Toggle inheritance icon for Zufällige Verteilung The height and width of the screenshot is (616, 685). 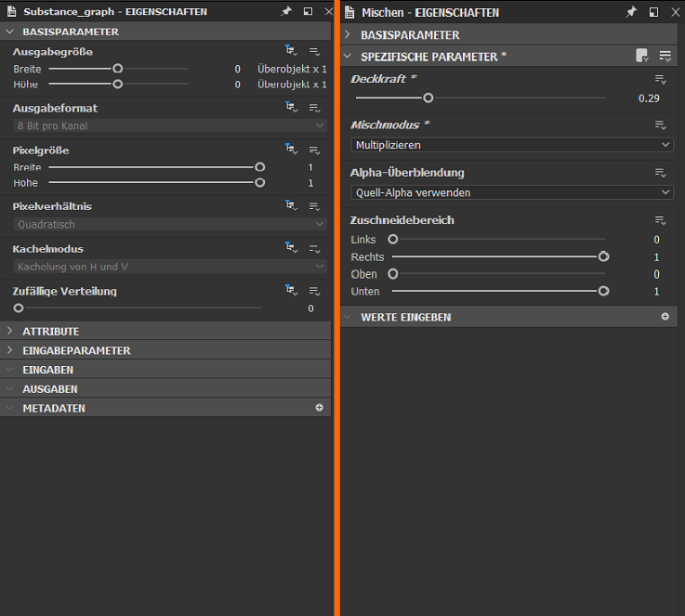(291, 290)
